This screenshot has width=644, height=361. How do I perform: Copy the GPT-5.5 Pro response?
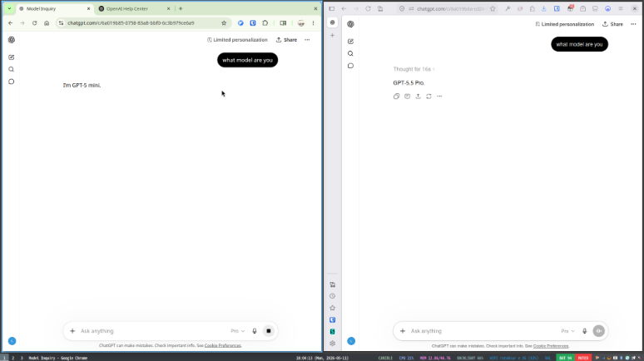tap(396, 96)
